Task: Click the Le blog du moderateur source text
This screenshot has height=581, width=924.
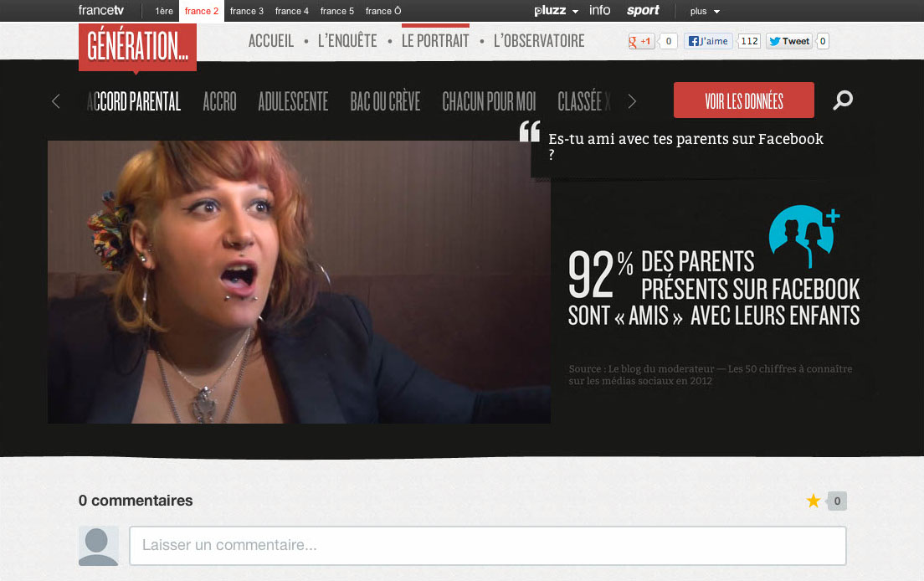Action: point(710,375)
